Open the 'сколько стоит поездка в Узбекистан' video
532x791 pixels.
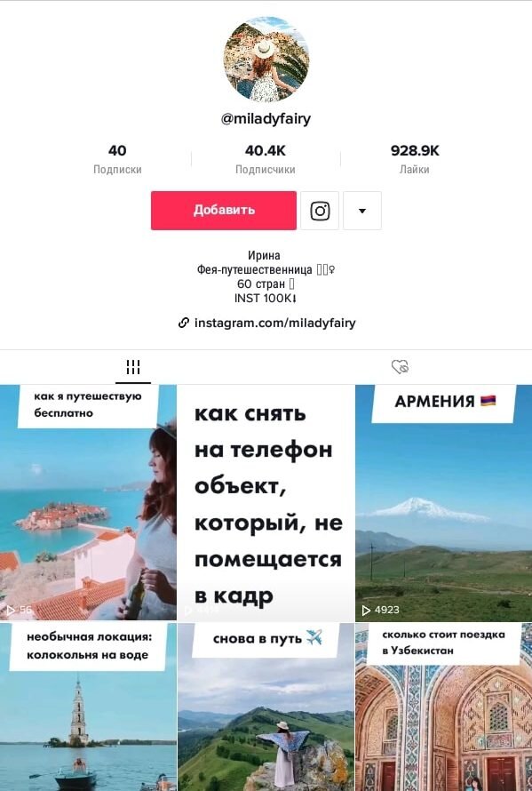pyautogui.click(x=443, y=707)
